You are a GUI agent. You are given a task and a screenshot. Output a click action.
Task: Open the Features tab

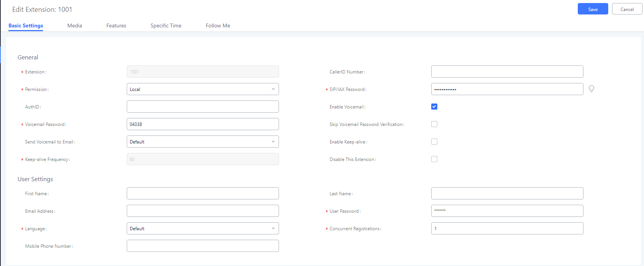116,25
